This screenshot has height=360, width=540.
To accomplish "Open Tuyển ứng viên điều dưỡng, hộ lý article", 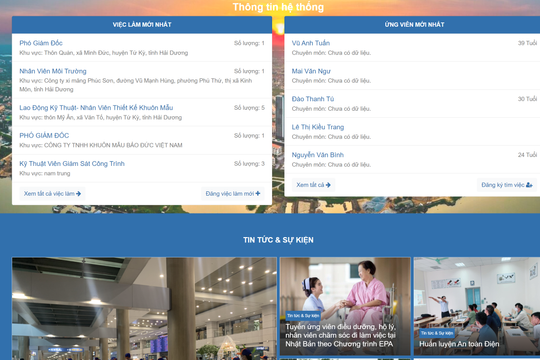I will 340,335.
